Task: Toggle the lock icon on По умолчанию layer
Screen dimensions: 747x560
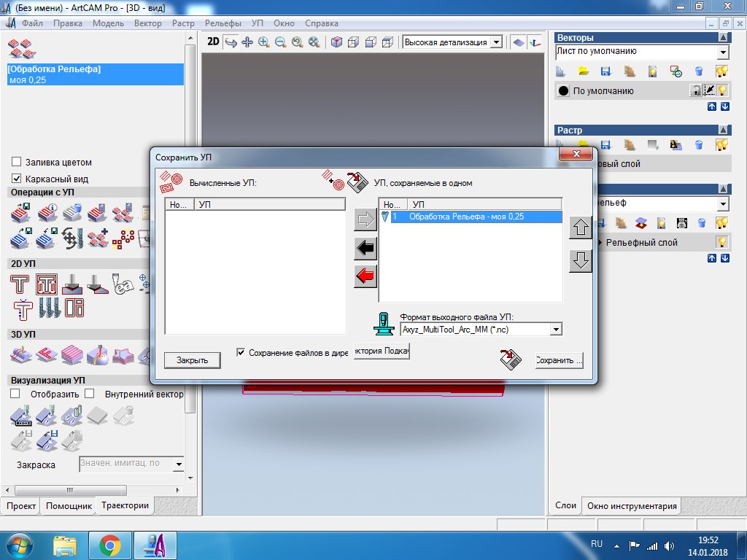Action: [696, 90]
